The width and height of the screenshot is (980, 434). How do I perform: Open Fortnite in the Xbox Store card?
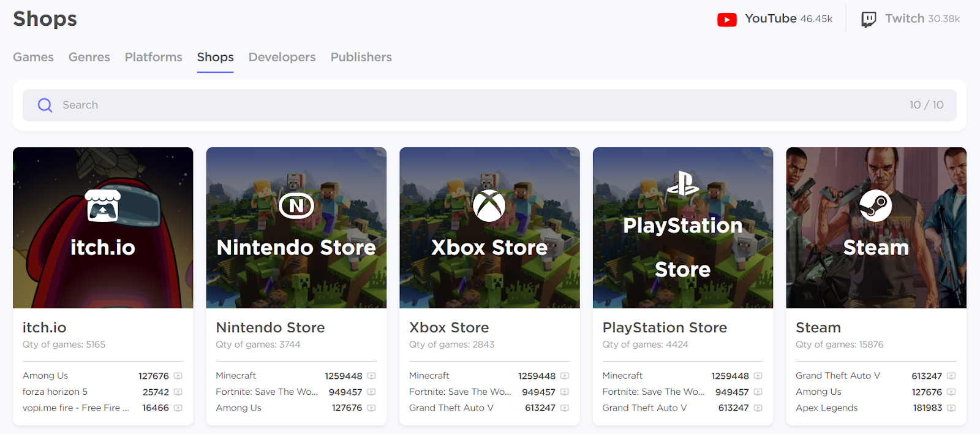coord(460,392)
